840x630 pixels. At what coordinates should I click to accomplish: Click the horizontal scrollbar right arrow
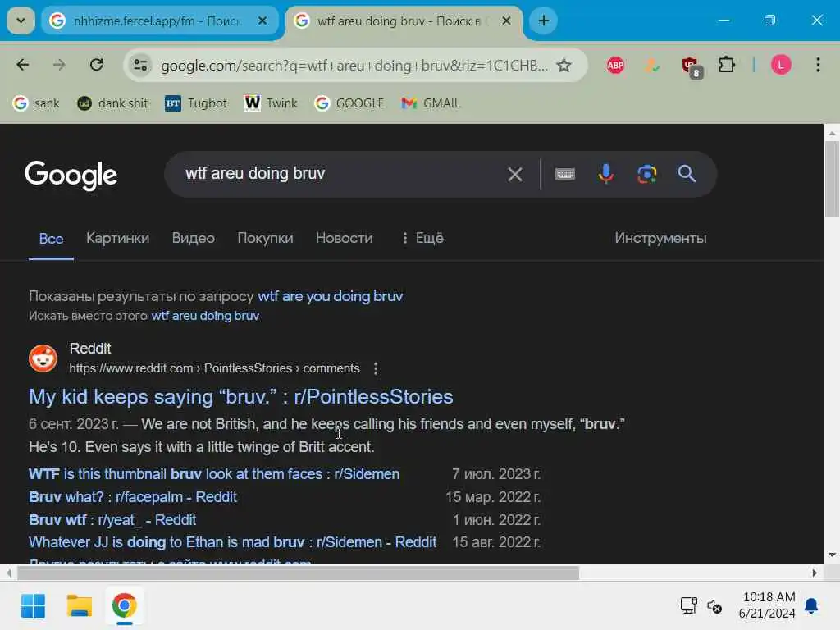(815, 573)
